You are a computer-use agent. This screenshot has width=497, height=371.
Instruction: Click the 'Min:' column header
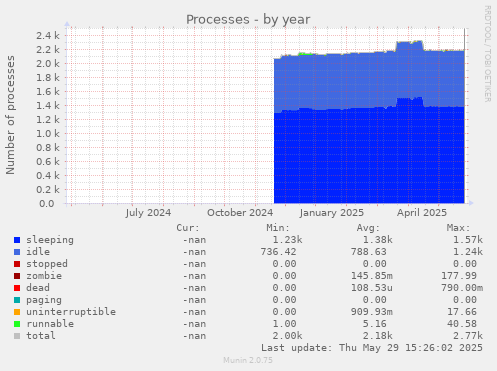pos(278,228)
